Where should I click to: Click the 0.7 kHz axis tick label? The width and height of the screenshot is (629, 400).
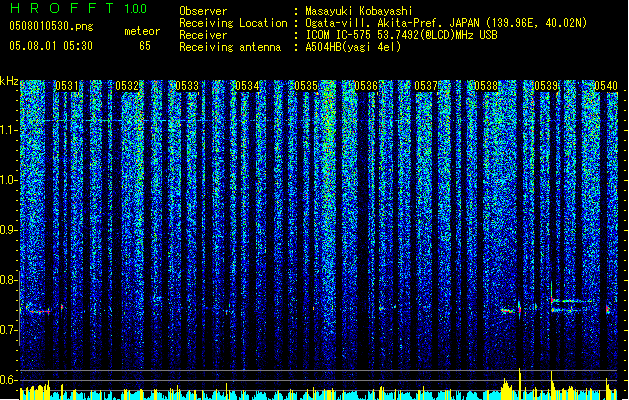pyautogui.click(x=9, y=330)
